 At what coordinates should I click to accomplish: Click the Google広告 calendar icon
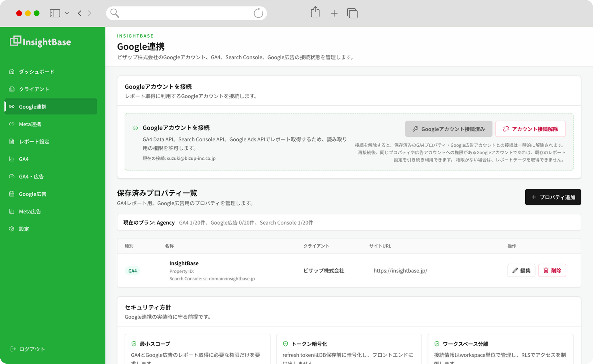click(12, 194)
